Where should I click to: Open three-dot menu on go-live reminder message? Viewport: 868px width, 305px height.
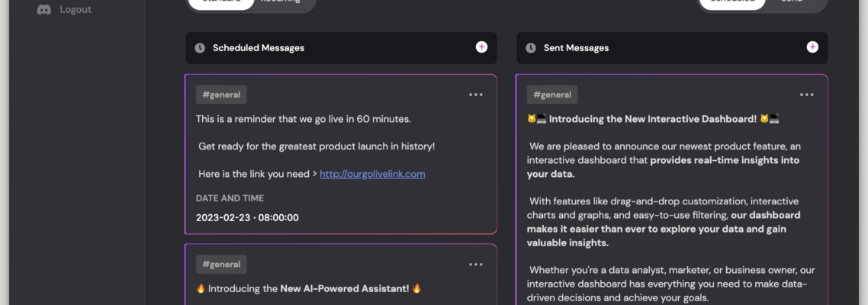(475, 95)
